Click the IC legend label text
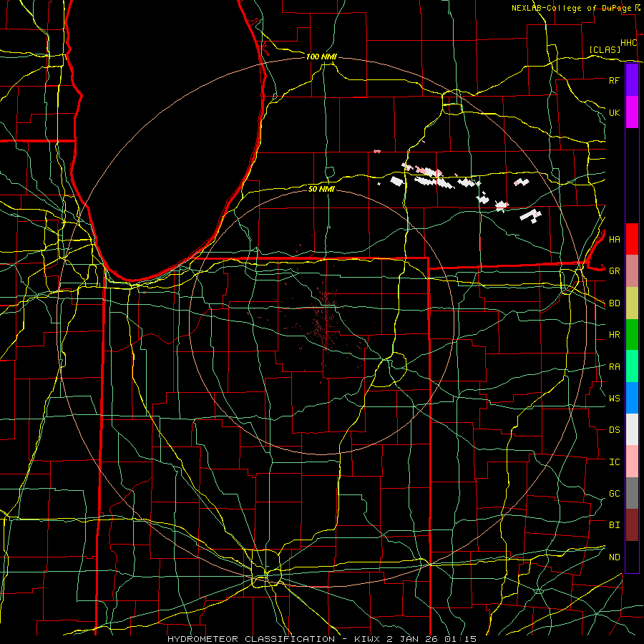Viewport: 644px width, 644px height. coord(614,462)
